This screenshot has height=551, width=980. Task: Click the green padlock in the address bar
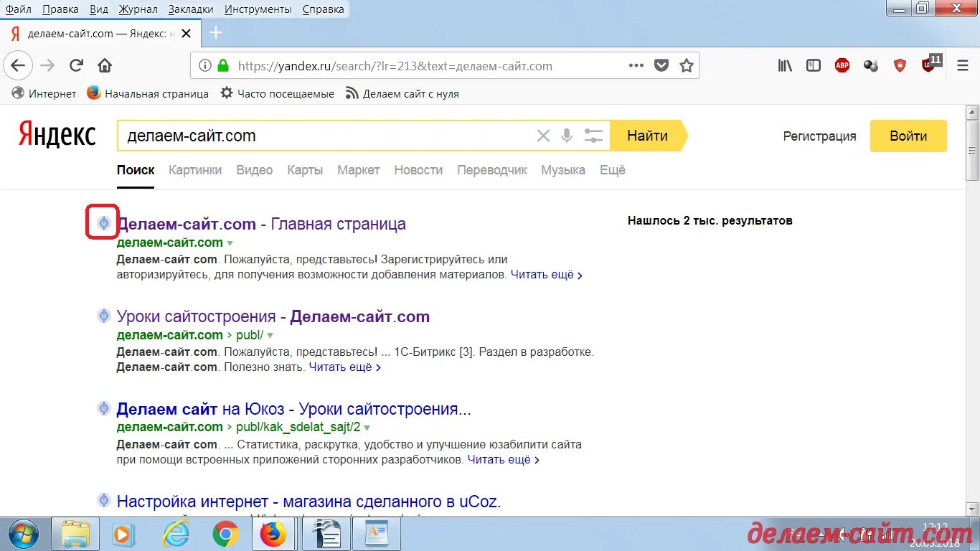click(223, 66)
